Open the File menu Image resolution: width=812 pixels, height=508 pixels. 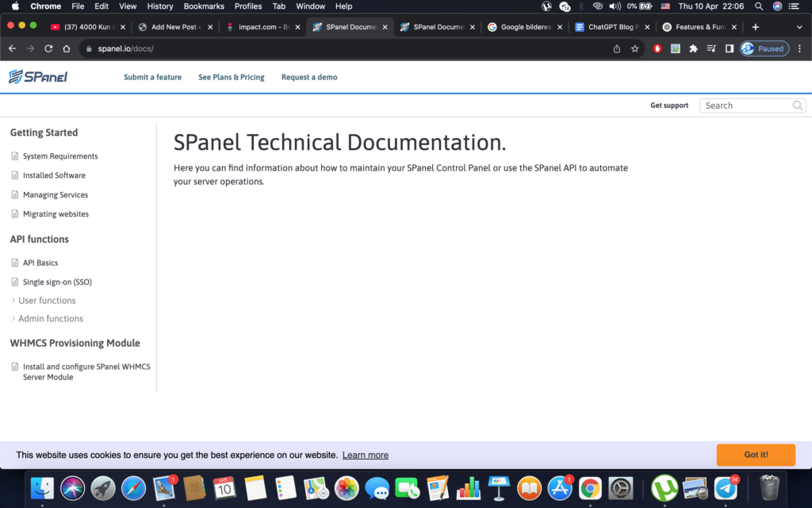[78, 6]
